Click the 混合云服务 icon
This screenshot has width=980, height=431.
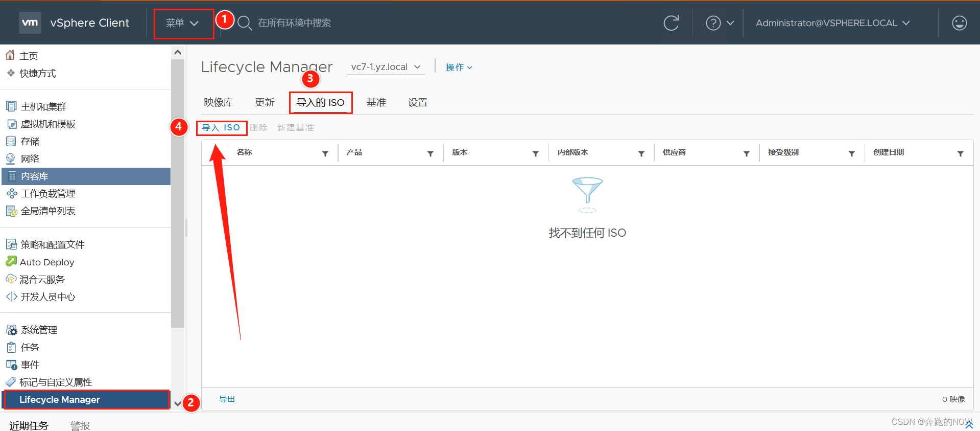[11, 279]
